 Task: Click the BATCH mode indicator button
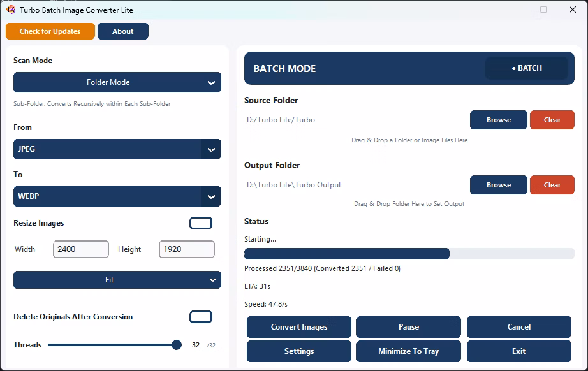click(x=527, y=68)
